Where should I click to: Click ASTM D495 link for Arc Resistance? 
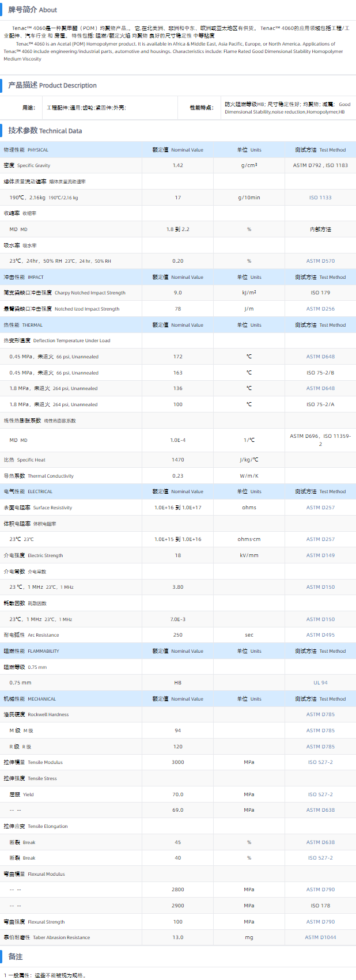point(320,635)
